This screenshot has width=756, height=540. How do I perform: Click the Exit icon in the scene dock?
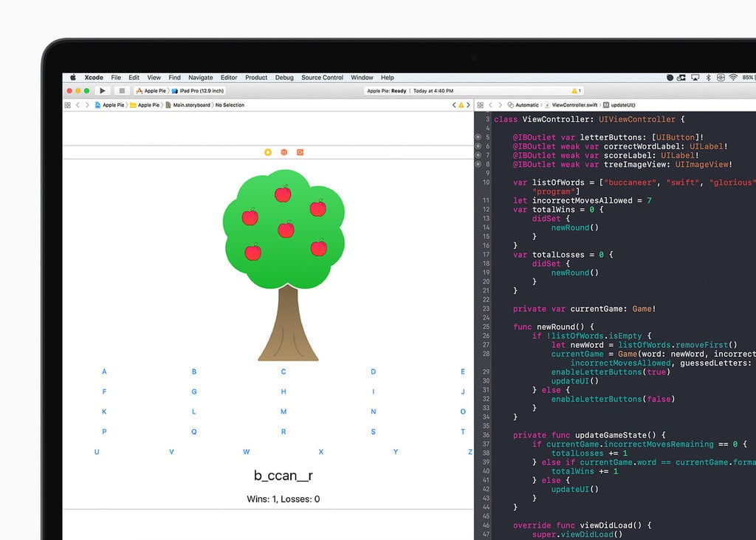tap(300, 152)
